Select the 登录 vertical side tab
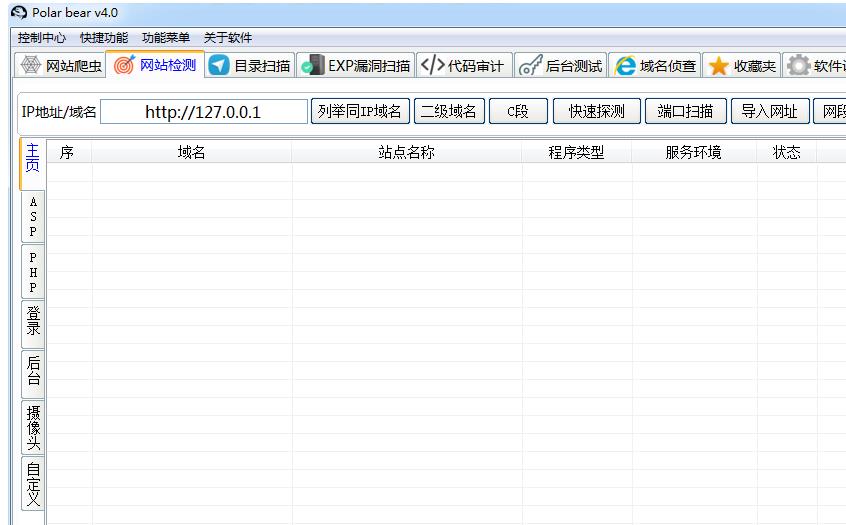 [x=33, y=322]
